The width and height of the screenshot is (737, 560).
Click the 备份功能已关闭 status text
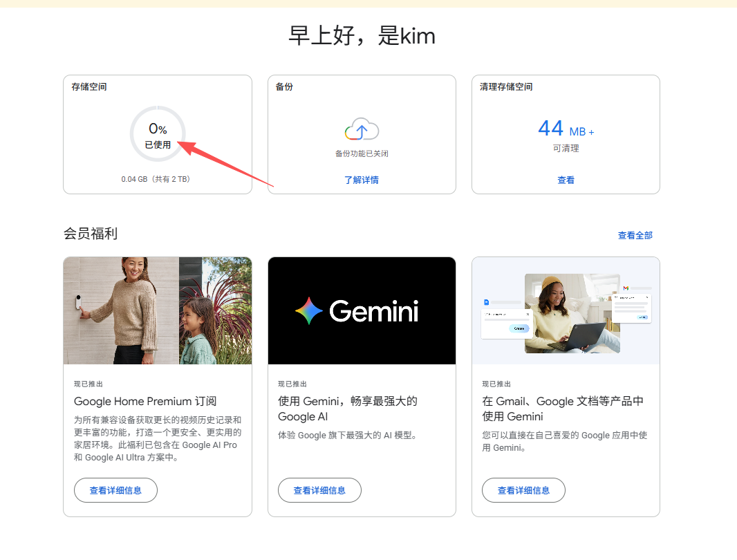(x=362, y=153)
